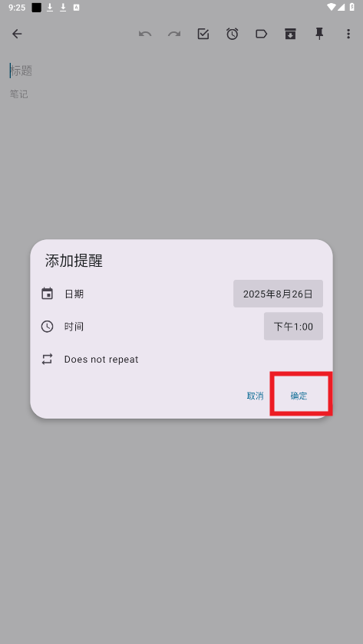Archive the note with archive icon
This screenshot has height=644, width=363.
click(290, 34)
